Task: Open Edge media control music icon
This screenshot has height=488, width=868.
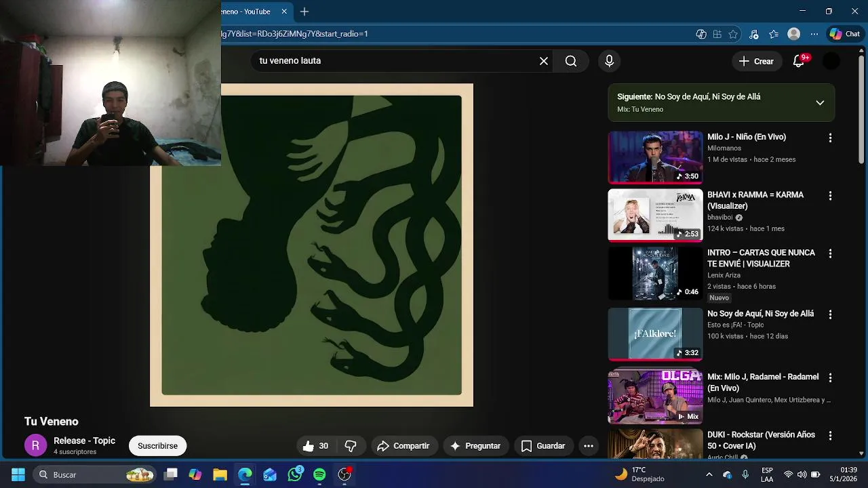Action: click(x=753, y=34)
